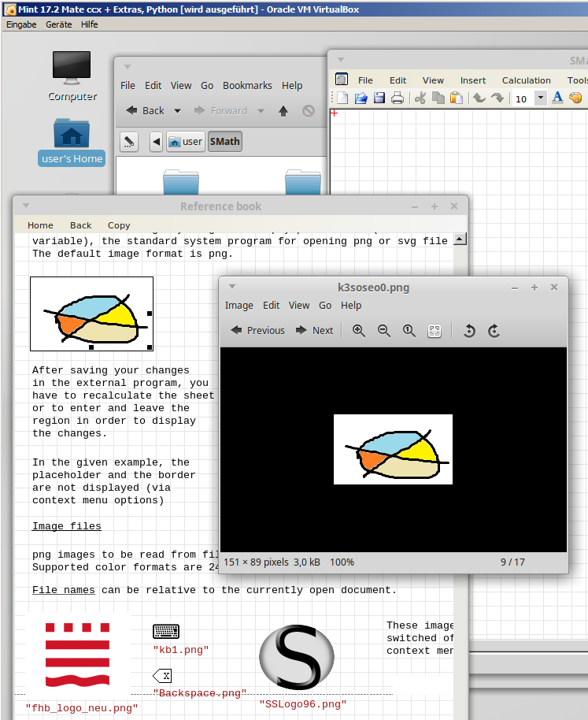The width and height of the screenshot is (588, 720).
Task: Open the font size dropdown in SMath
Action: (x=541, y=98)
